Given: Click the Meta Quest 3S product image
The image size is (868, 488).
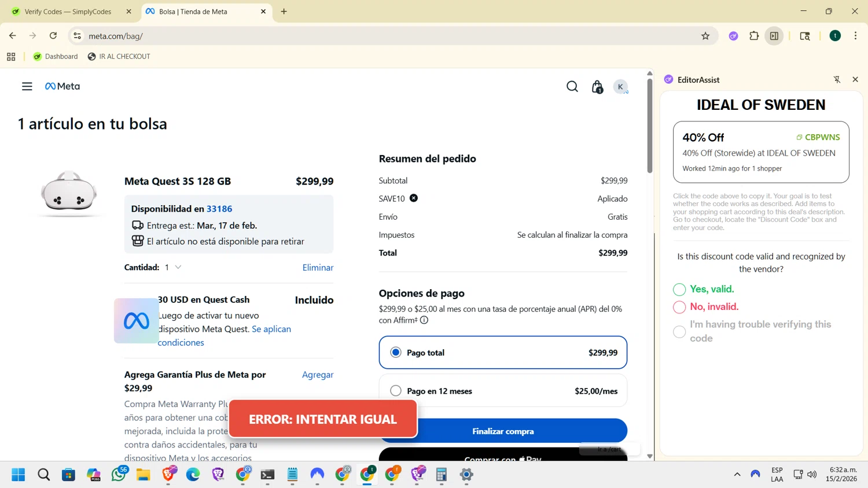Looking at the screenshot, I should [68, 193].
